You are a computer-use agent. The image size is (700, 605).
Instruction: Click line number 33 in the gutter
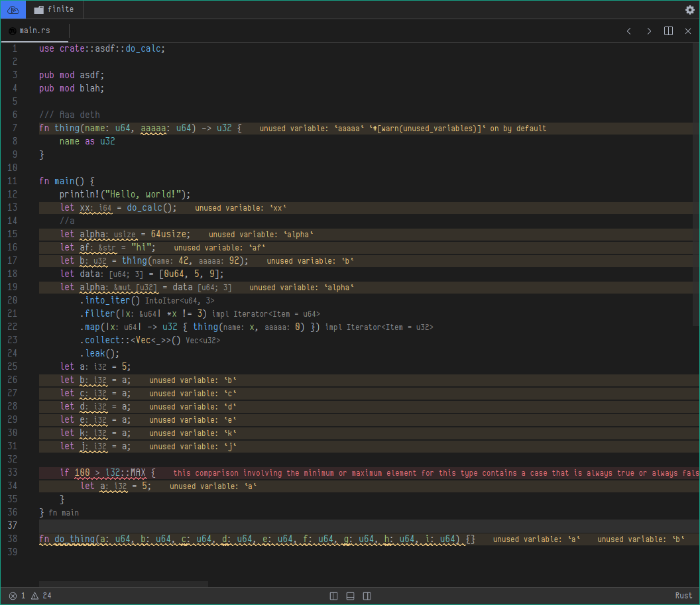(x=12, y=472)
